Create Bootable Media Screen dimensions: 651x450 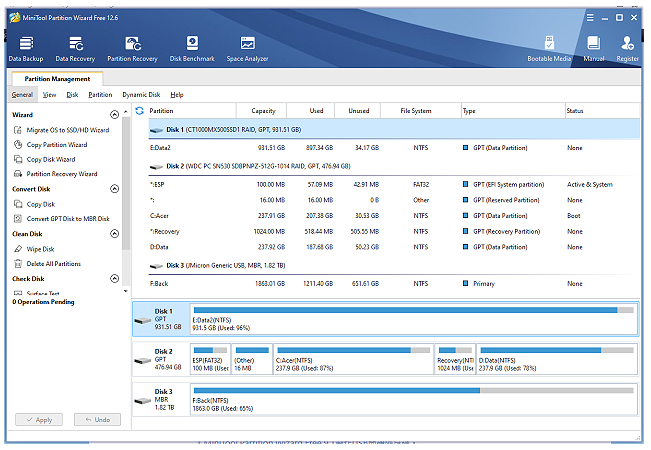coord(549,49)
